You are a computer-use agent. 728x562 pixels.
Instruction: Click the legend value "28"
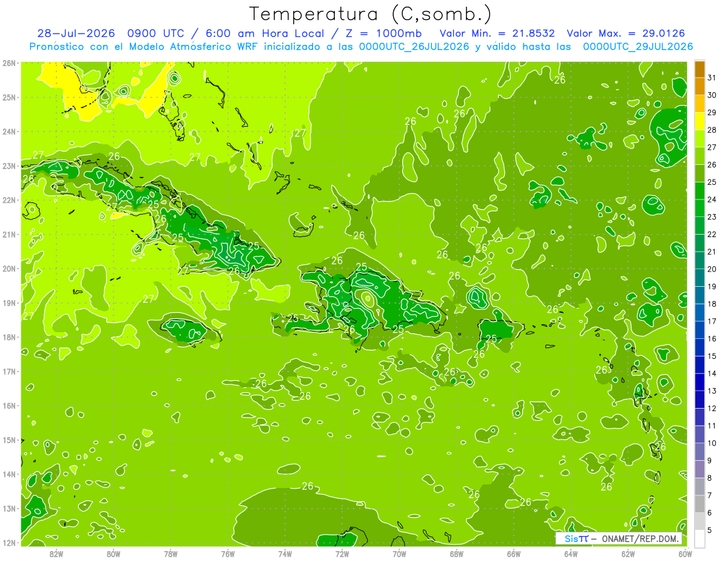[x=712, y=130]
